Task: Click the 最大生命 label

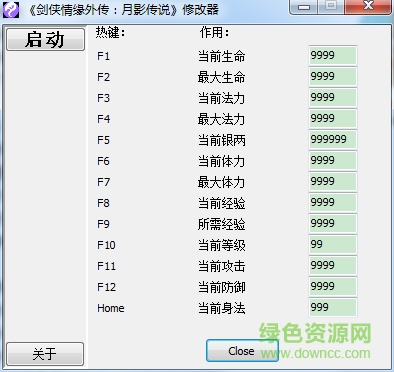Action: pyautogui.click(x=222, y=77)
